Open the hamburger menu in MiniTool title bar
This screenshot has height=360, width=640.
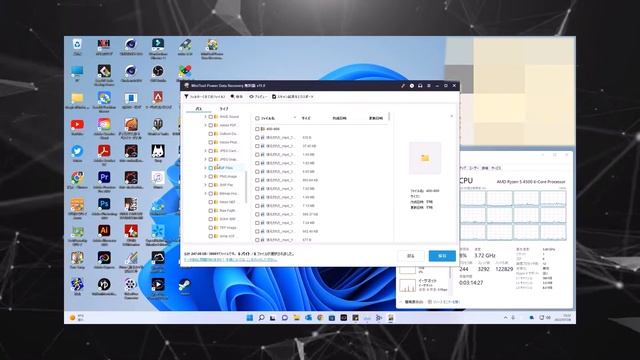coord(429,86)
